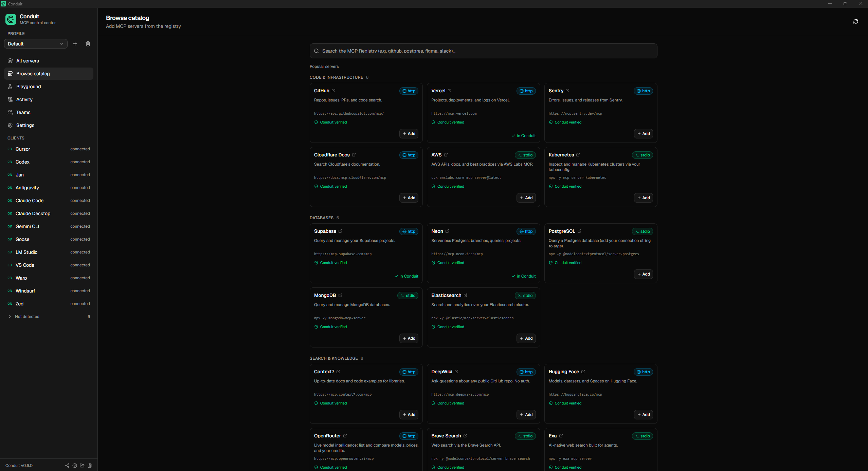Delete the current profile via the trash icon

(x=88, y=44)
